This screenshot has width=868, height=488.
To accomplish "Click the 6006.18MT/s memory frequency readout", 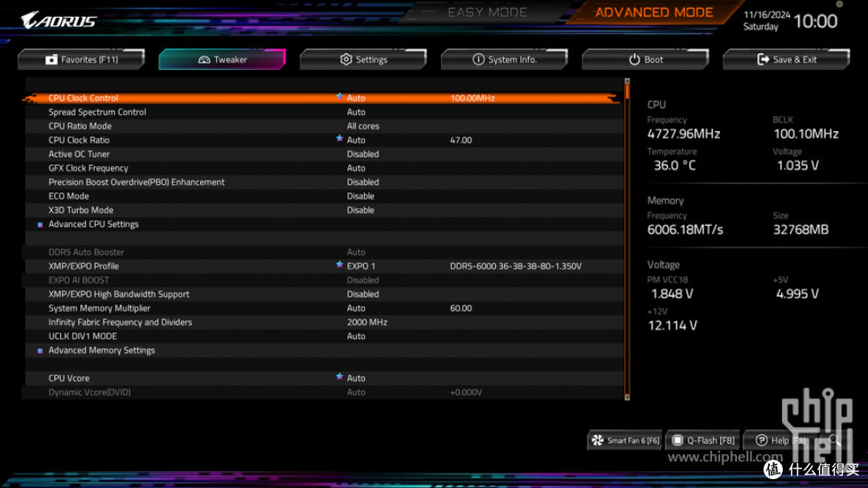I will 685,230.
